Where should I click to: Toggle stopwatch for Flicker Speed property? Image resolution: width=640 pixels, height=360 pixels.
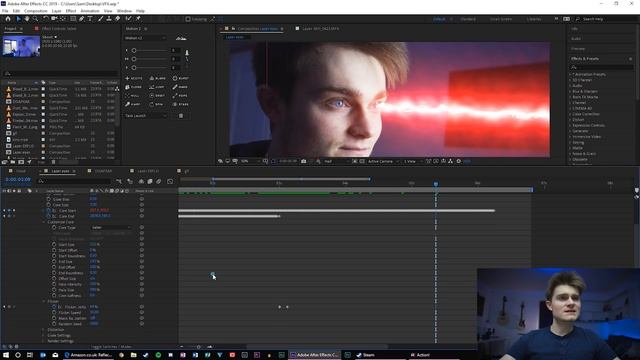tap(54, 312)
